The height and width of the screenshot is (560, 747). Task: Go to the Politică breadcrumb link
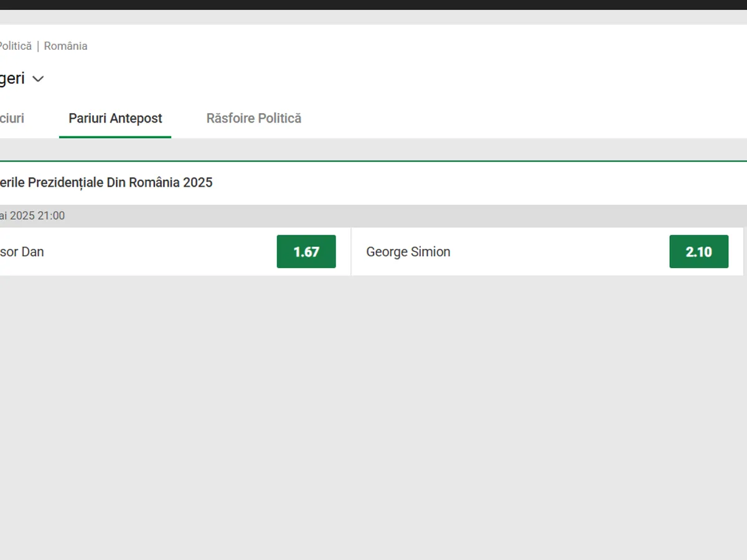[x=16, y=46]
